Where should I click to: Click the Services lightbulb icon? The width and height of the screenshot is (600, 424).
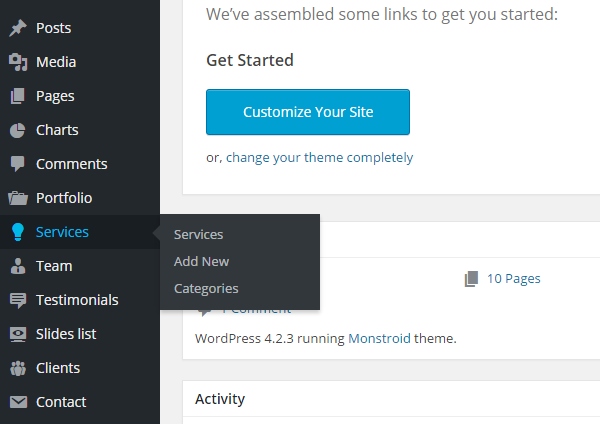click(18, 232)
